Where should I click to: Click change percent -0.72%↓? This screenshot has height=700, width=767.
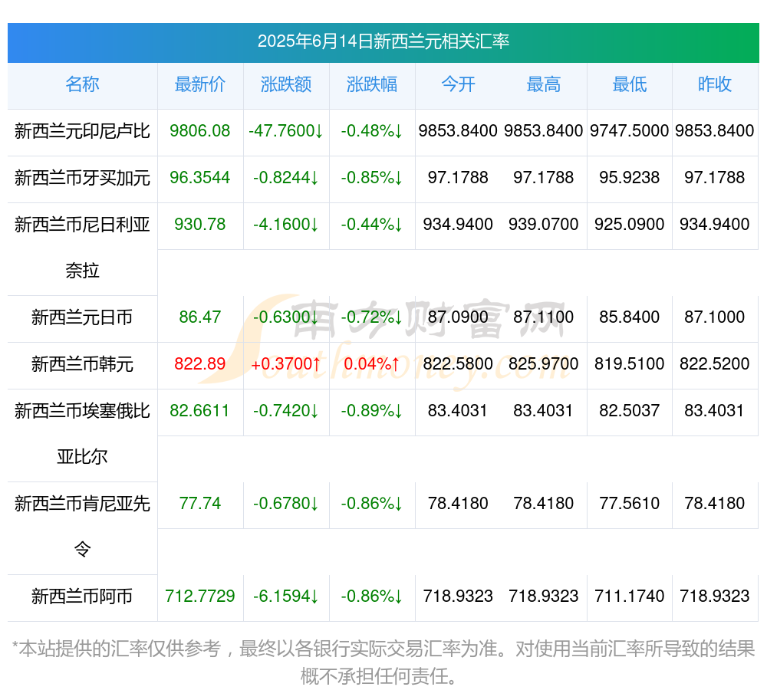tap(372, 317)
